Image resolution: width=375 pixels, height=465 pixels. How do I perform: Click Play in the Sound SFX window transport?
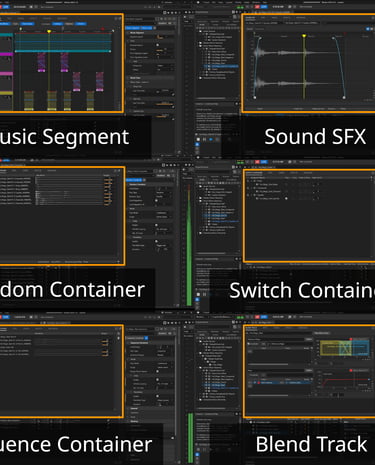pyautogui.click(x=211, y=139)
